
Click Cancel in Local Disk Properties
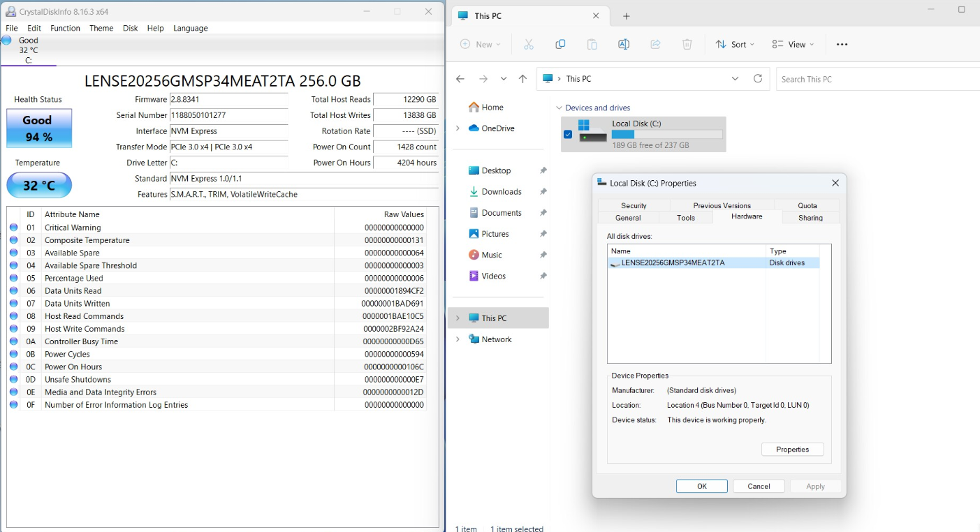[x=759, y=486]
